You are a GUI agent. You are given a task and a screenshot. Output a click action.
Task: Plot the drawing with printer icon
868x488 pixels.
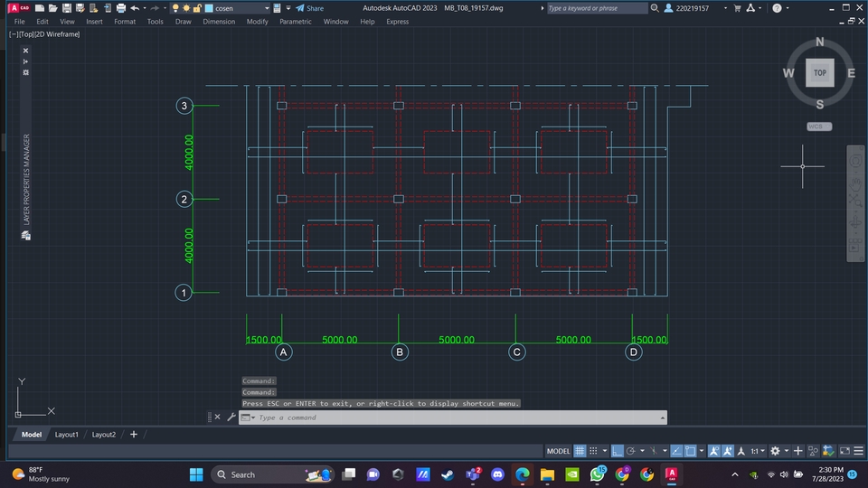point(120,8)
